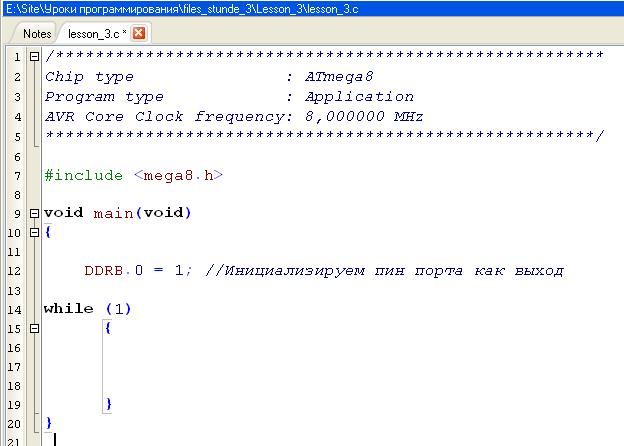624x446 pixels.
Task: Click on the mega8.h header name
Action: coord(178,176)
